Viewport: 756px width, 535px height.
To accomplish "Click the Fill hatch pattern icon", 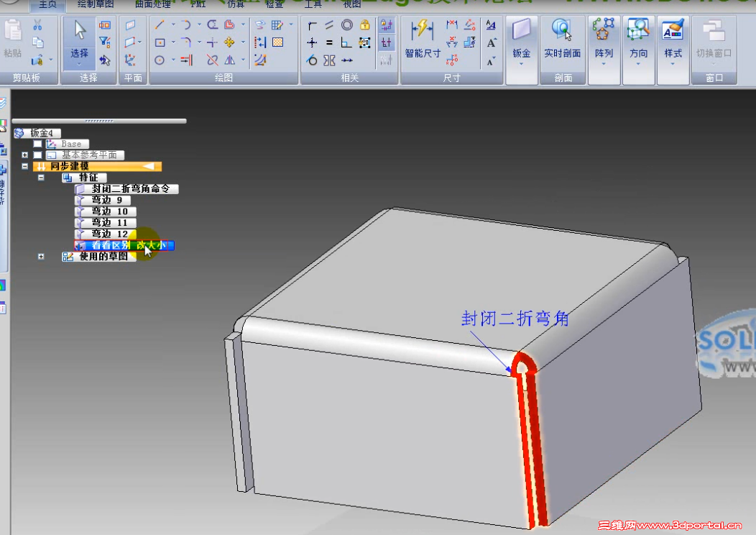I will click(277, 42).
